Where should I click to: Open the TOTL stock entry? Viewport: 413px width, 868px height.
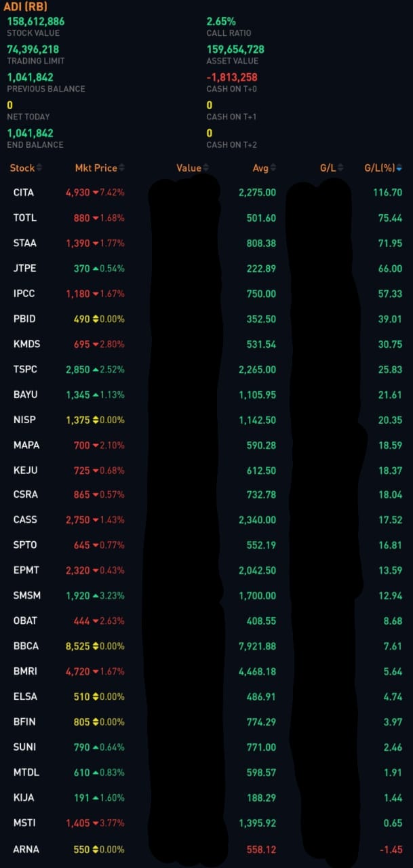pyautogui.click(x=24, y=218)
